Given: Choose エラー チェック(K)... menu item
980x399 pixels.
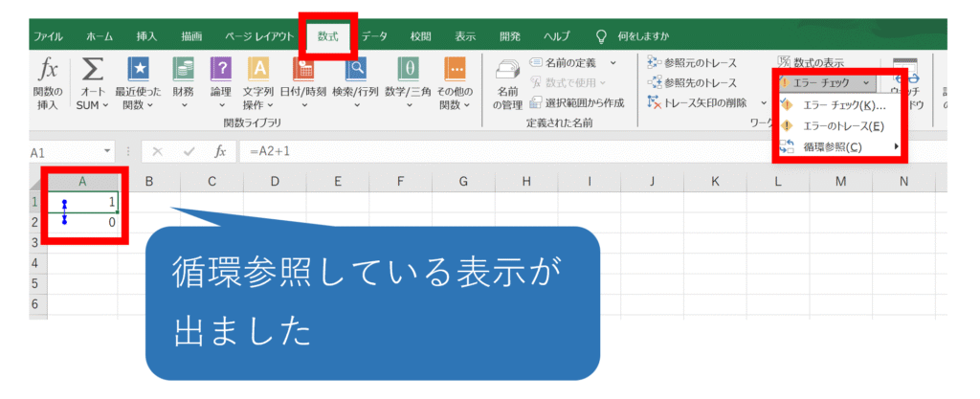Looking at the screenshot, I should (x=839, y=105).
